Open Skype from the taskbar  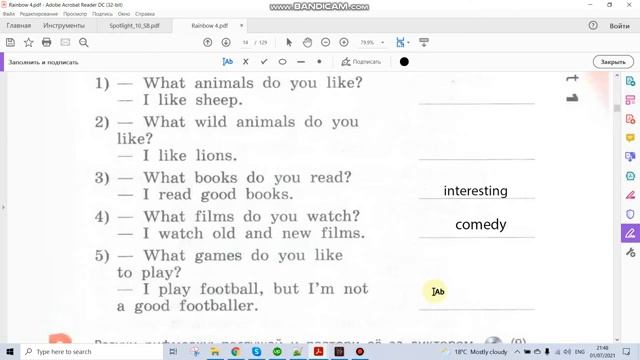256,351
